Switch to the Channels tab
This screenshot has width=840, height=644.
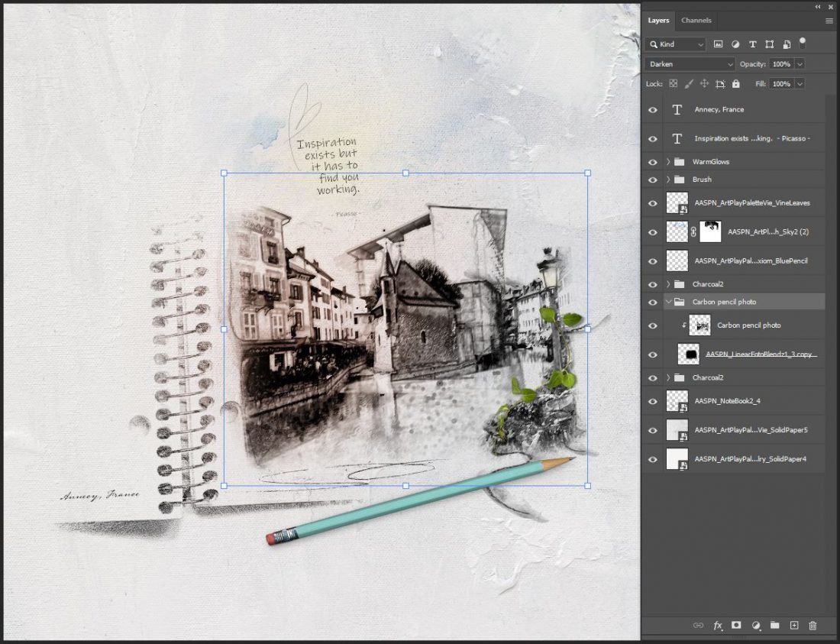point(696,21)
